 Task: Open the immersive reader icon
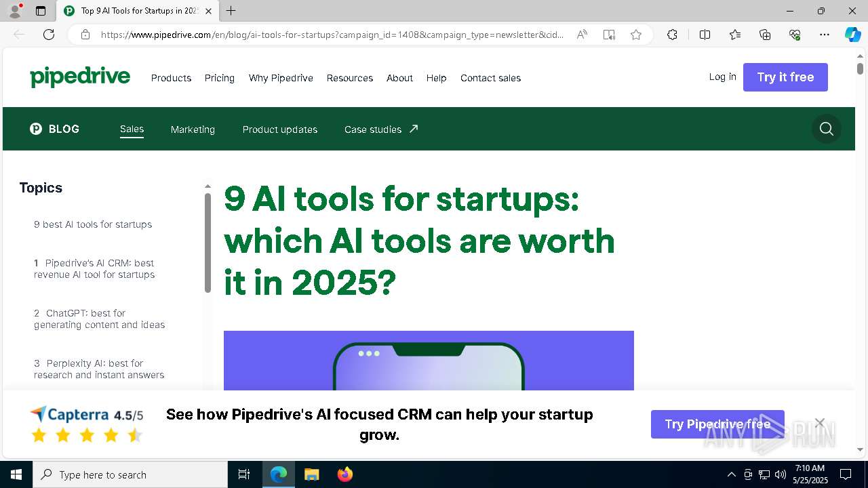click(609, 35)
